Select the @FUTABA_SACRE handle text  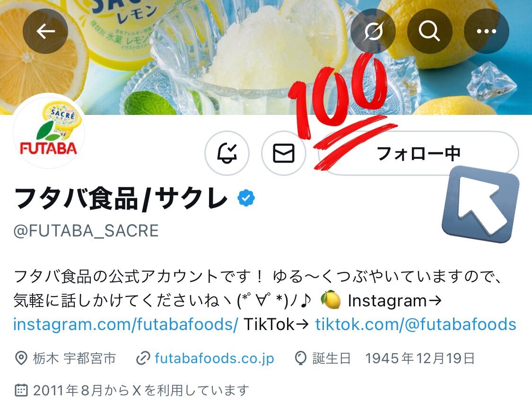click(x=86, y=231)
